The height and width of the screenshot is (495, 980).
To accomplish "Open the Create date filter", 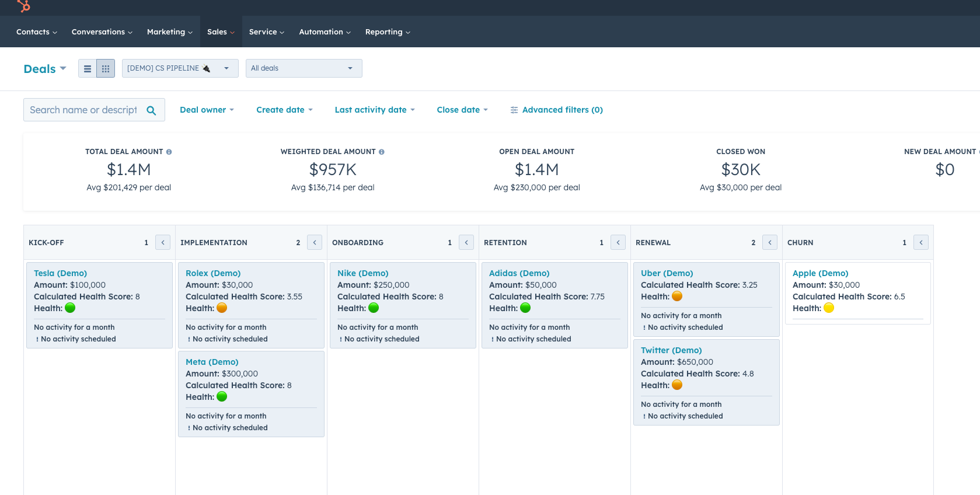I will click(285, 110).
